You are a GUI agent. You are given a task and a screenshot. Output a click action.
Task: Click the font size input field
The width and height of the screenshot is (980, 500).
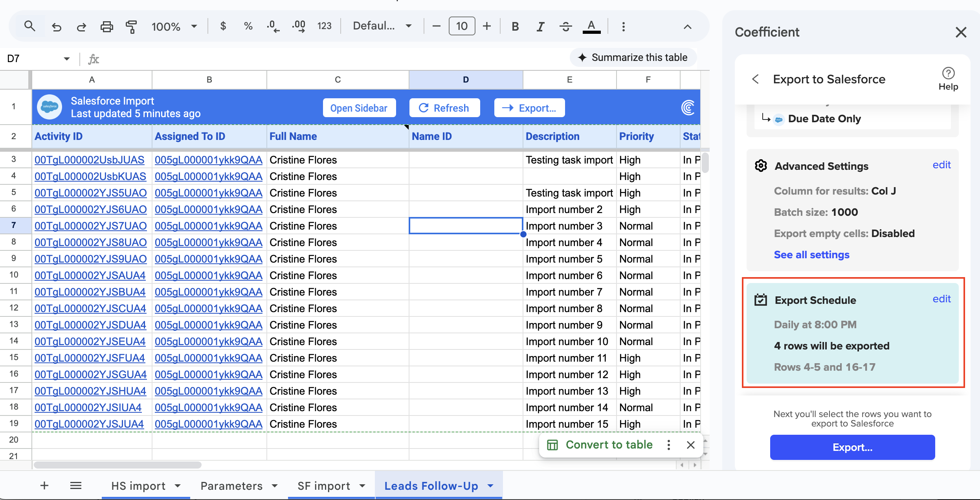[462, 26]
